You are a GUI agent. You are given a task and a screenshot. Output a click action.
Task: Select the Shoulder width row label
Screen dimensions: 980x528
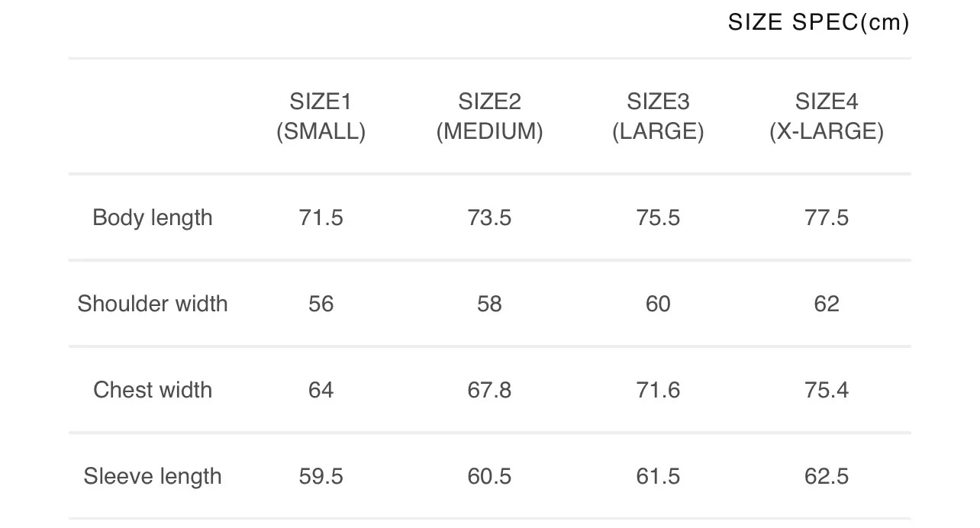click(153, 304)
